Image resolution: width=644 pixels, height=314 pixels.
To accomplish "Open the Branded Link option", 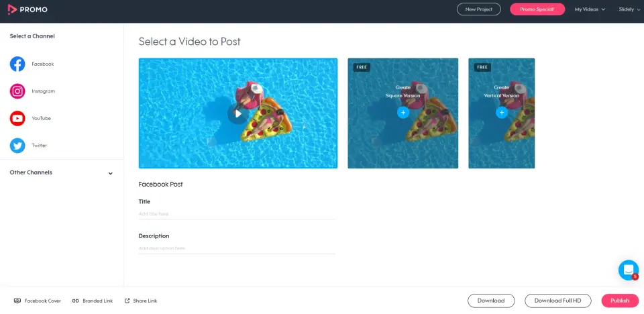I will coord(93,301).
